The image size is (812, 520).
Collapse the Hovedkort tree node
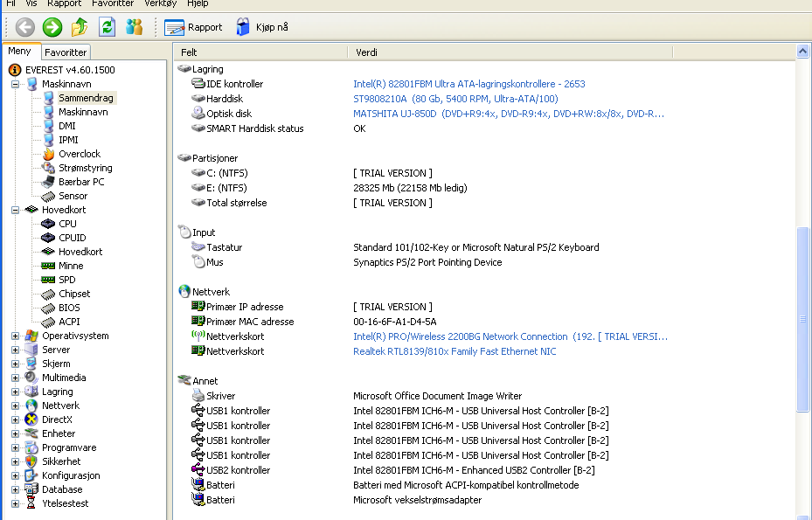16,210
